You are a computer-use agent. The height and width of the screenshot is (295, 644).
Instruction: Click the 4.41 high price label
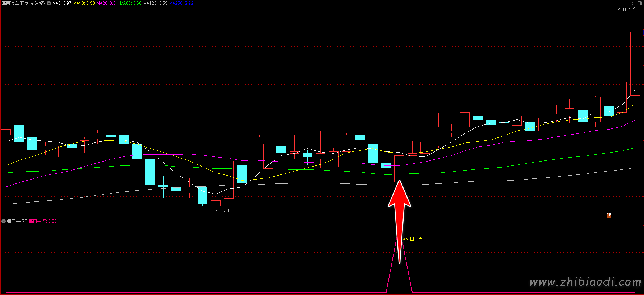point(622,9)
